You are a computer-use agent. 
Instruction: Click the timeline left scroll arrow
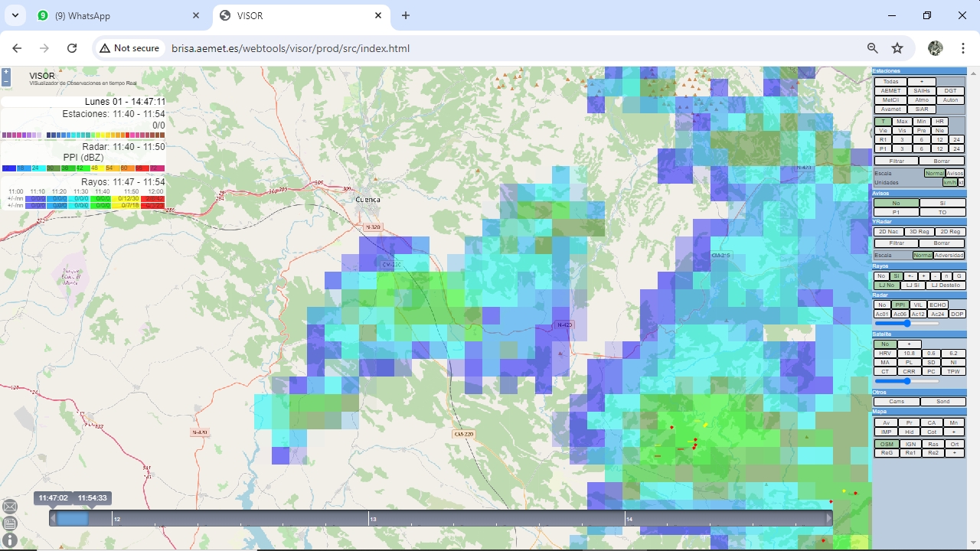point(53,519)
